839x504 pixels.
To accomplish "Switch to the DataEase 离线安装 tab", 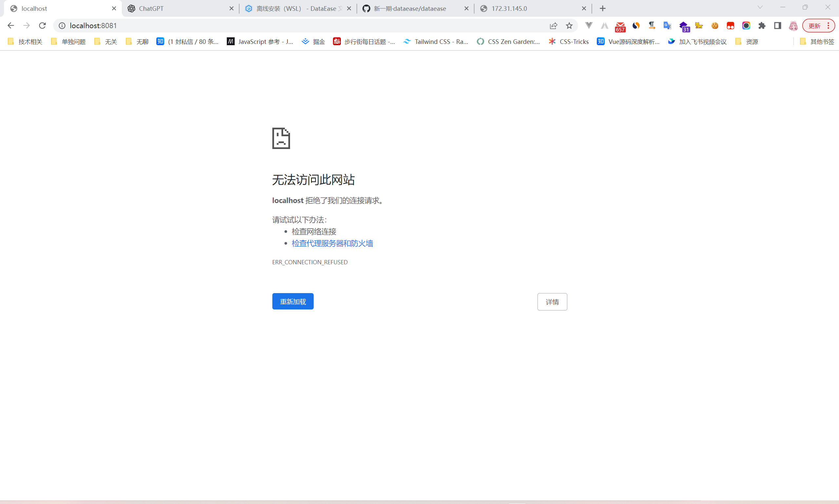I will [x=298, y=9].
